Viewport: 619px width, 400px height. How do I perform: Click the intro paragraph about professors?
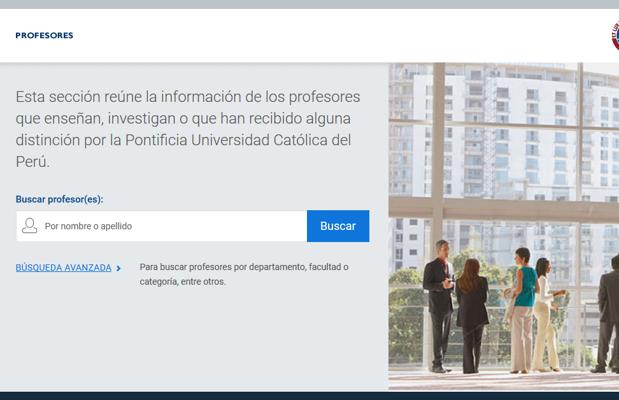[x=188, y=129]
